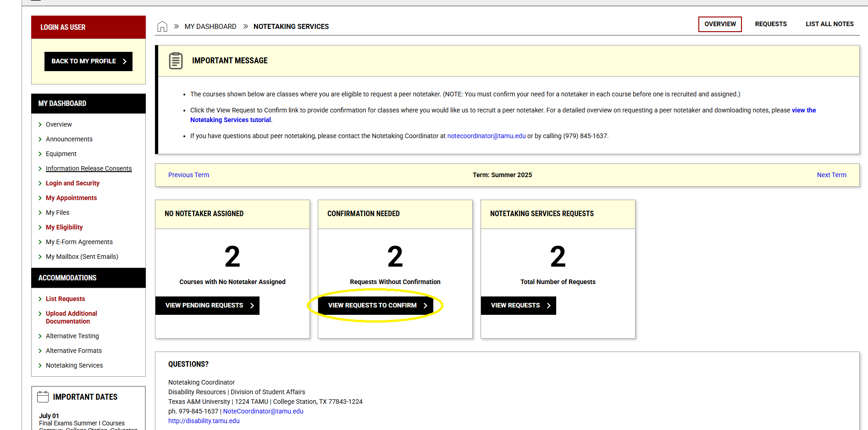Click notecoordinator@tamu.edu in Important Message
868x430 pixels.
487,136
